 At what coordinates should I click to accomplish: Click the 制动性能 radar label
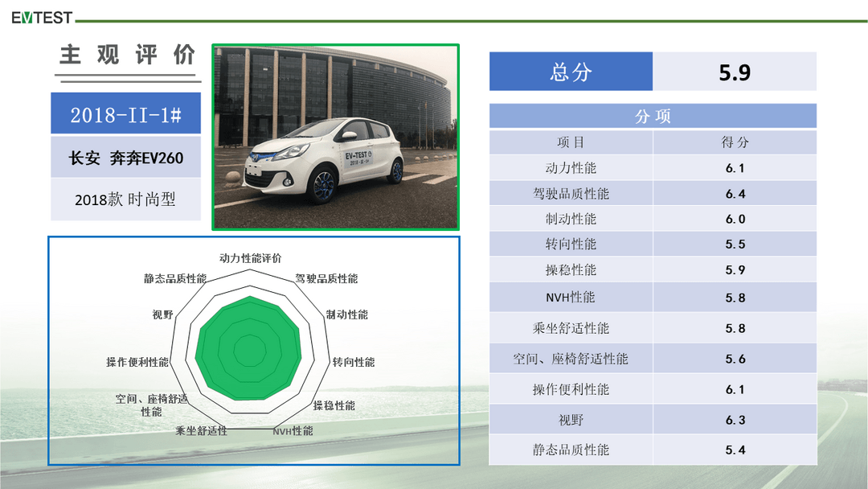click(346, 314)
